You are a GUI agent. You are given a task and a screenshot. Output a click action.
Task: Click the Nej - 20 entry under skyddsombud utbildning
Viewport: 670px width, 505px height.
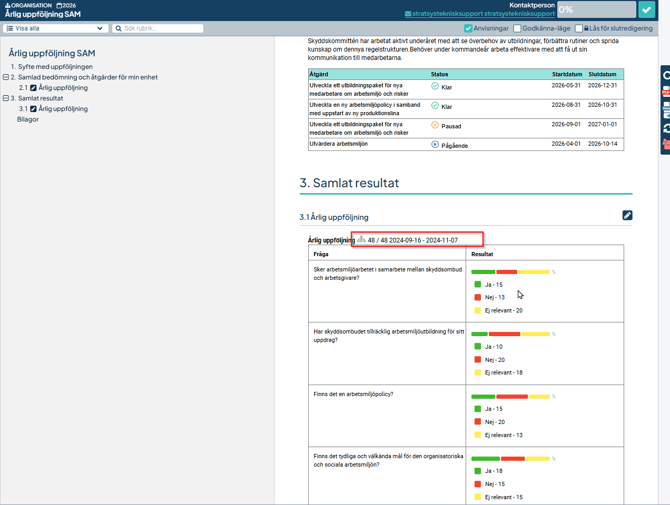click(x=495, y=360)
